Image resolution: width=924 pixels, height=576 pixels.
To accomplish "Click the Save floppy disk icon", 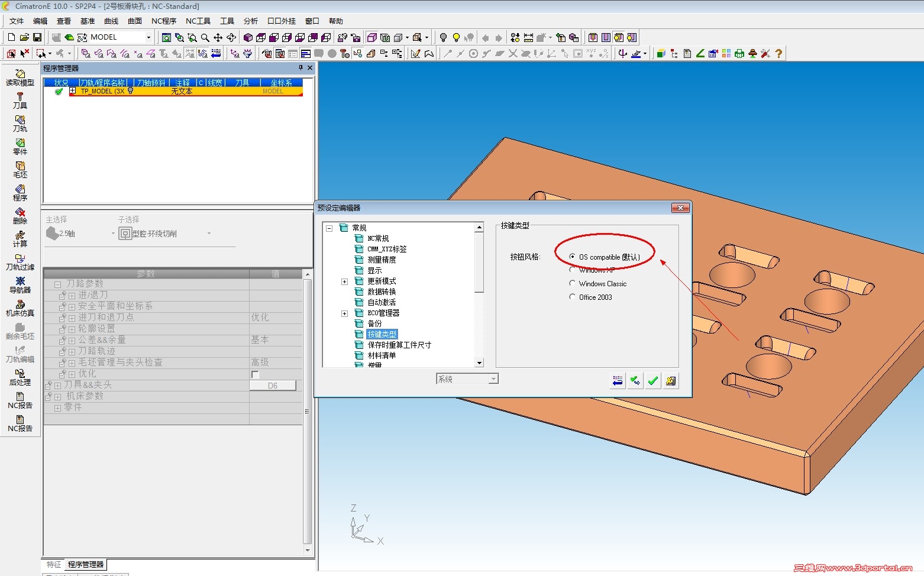I will (x=37, y=37).
